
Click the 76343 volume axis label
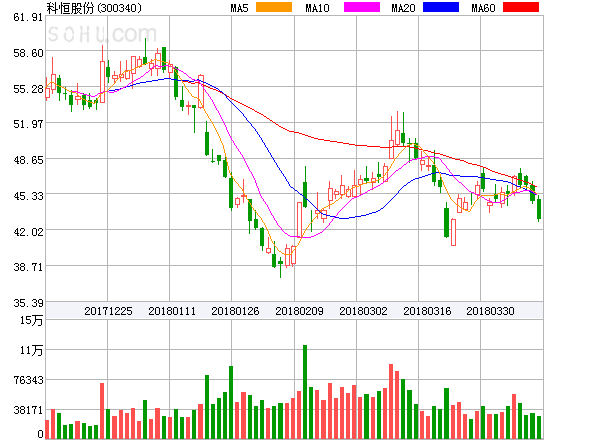pyautogui.click(x=28, y=380)
